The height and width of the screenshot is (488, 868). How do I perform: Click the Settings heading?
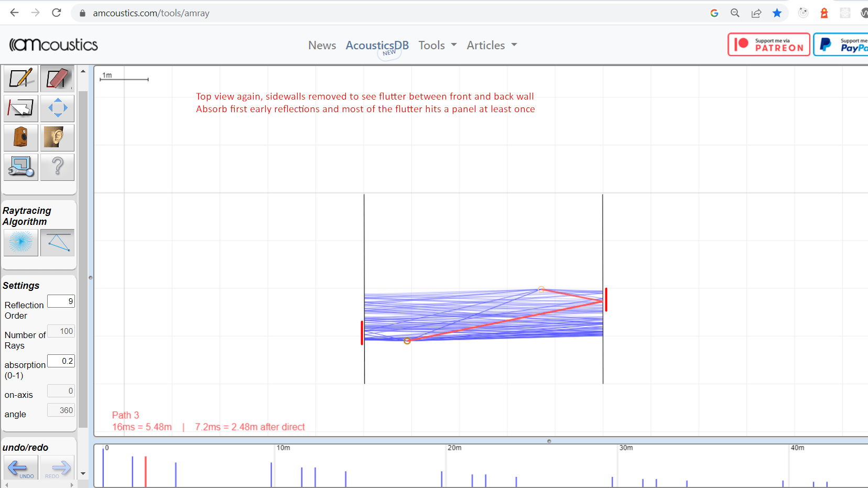click(21, 286)
